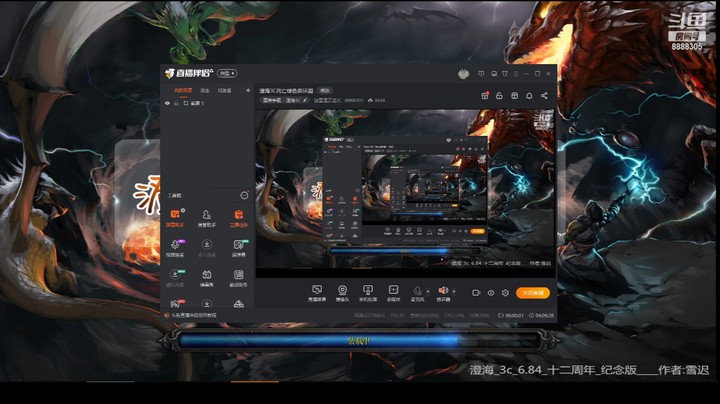This screenshot has width=720, height=404.
Task: Toggle the unlock padlock icon near the bell
Action: coord(499,95)
